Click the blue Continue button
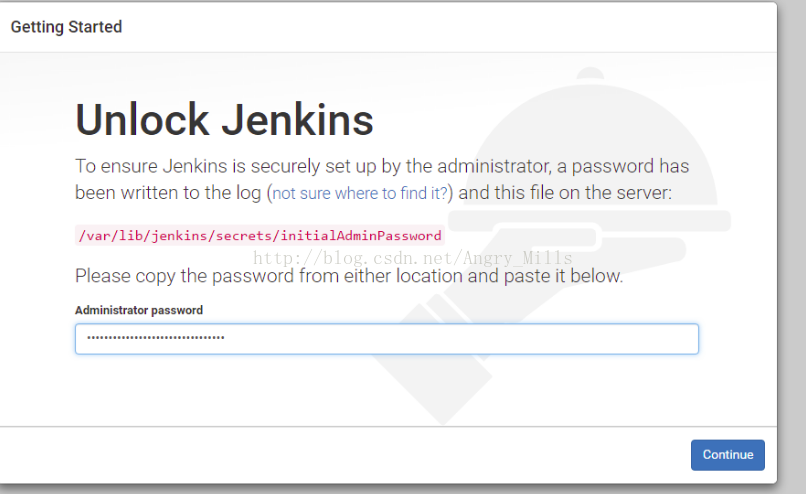The image size is (806, 494). [727, 455]
